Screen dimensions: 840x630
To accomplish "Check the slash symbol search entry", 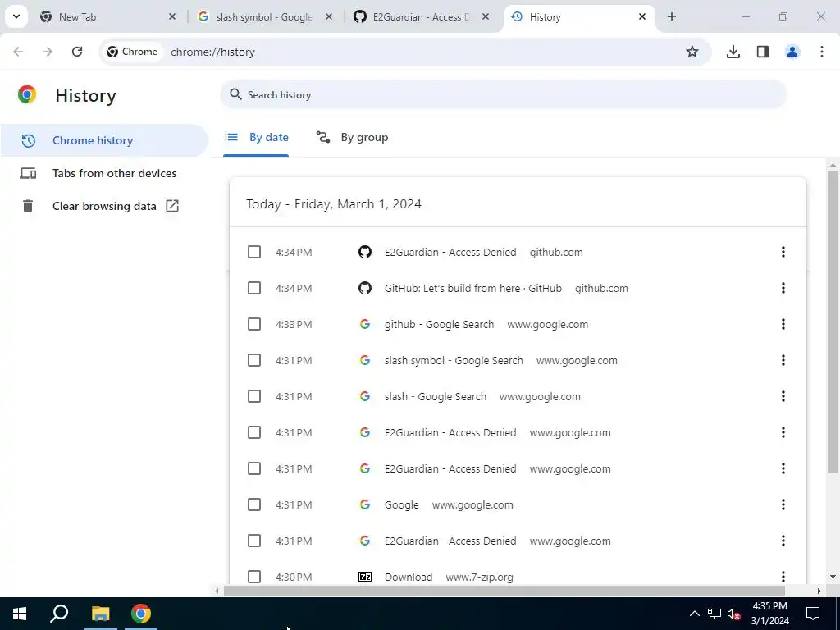I will tap(254, 360).
